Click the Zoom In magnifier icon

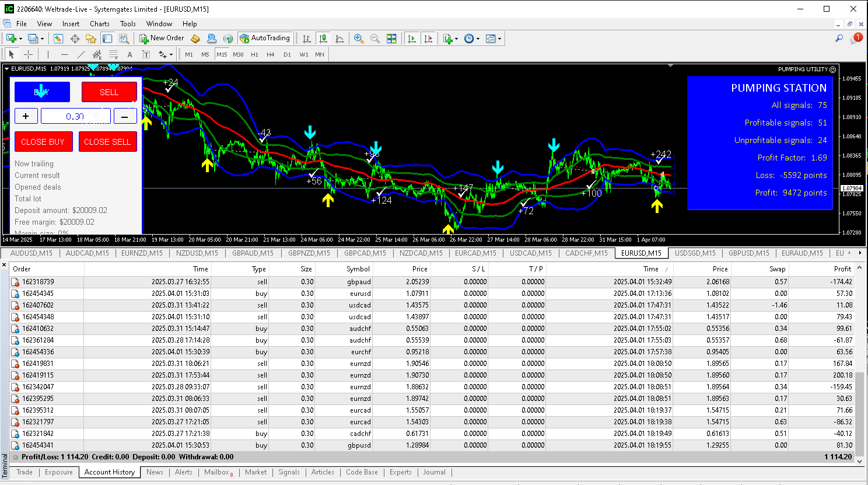pos(359,39)
